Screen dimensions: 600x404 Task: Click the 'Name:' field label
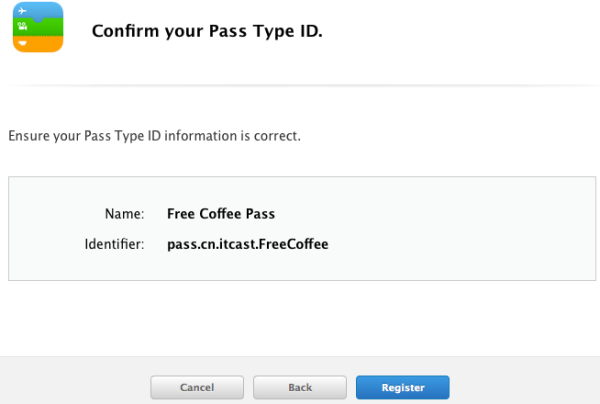(x=125, y=214)
